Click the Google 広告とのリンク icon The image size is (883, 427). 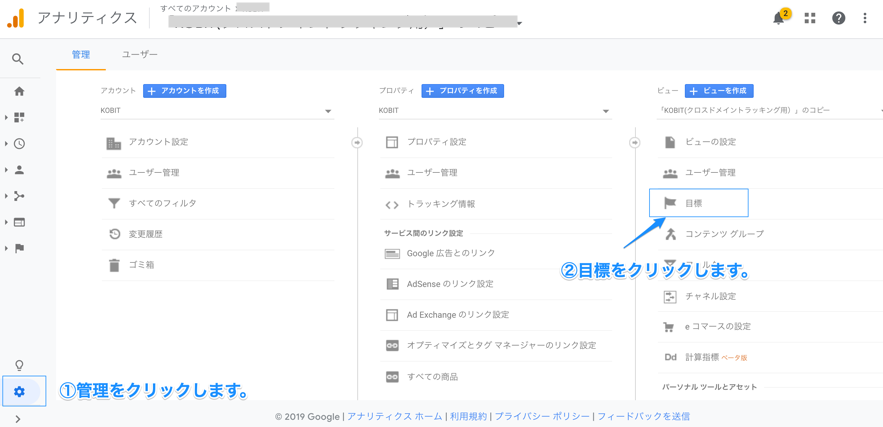click(x=392, y=253)
